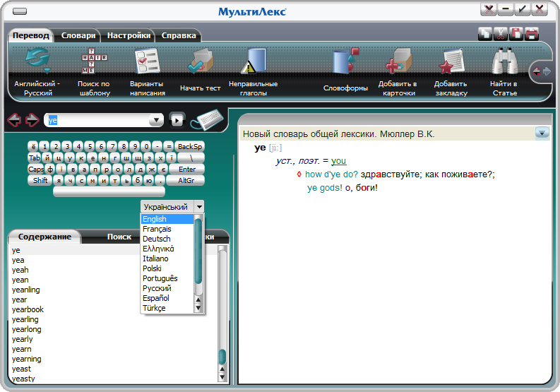Image resolution: width=560 pixels, height=392 pixels.
Task: Open the Справка tab
Action: pyautogui.click(x=179, y=35)
